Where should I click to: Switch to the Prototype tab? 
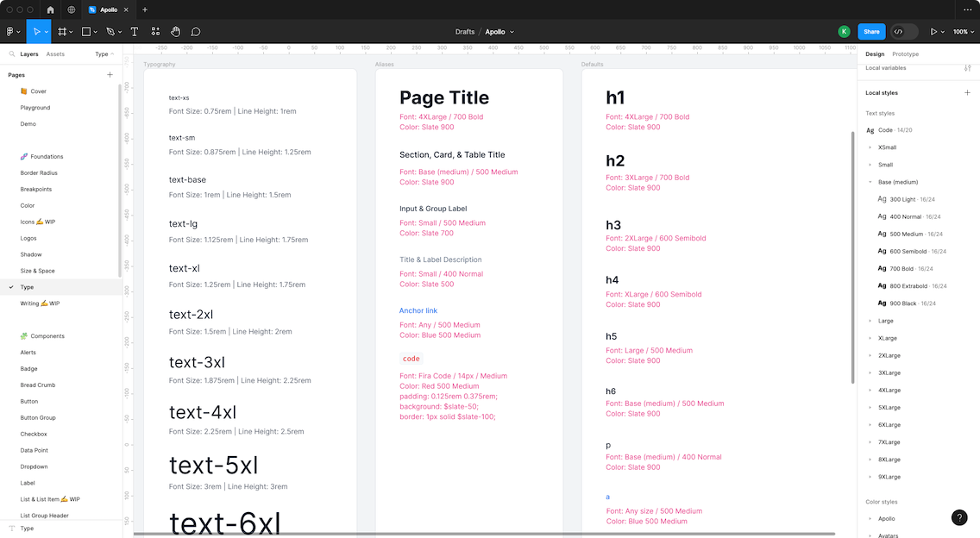tap(905, 53)
